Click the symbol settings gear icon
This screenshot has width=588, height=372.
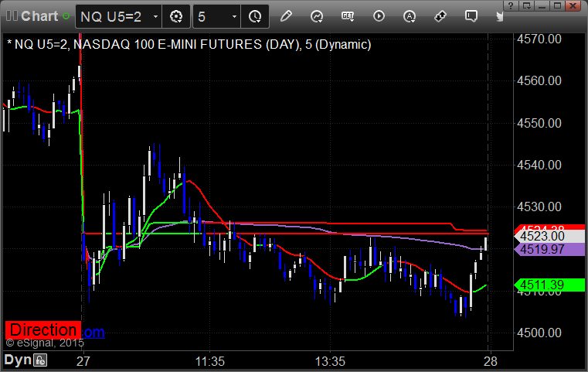(x=175, y=15)
